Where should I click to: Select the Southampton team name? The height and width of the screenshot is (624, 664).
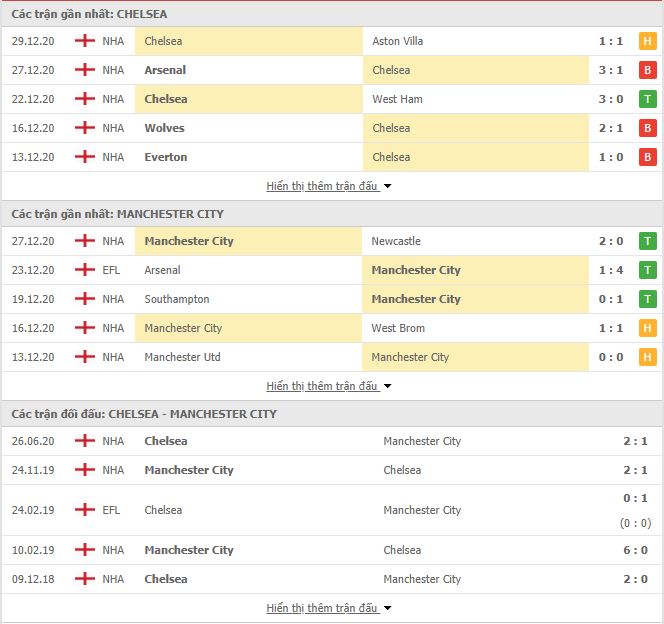[x=177, y=299]
